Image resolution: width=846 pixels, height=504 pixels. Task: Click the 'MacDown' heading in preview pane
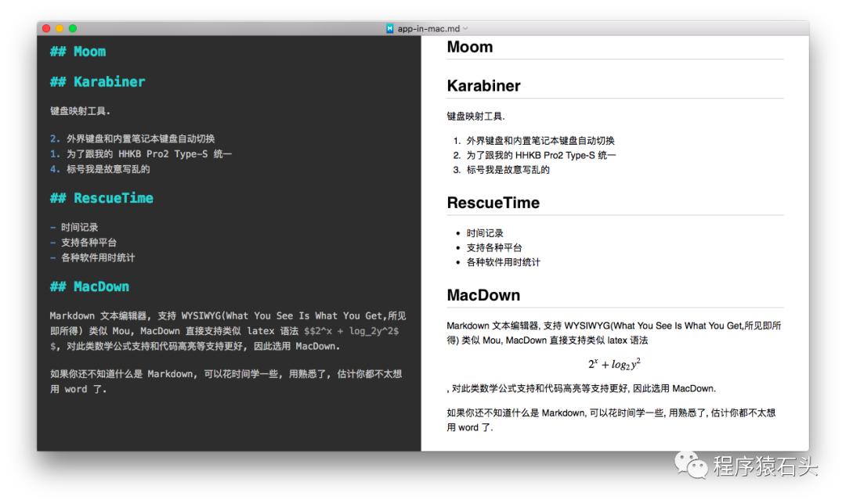(x=483, y=295)
